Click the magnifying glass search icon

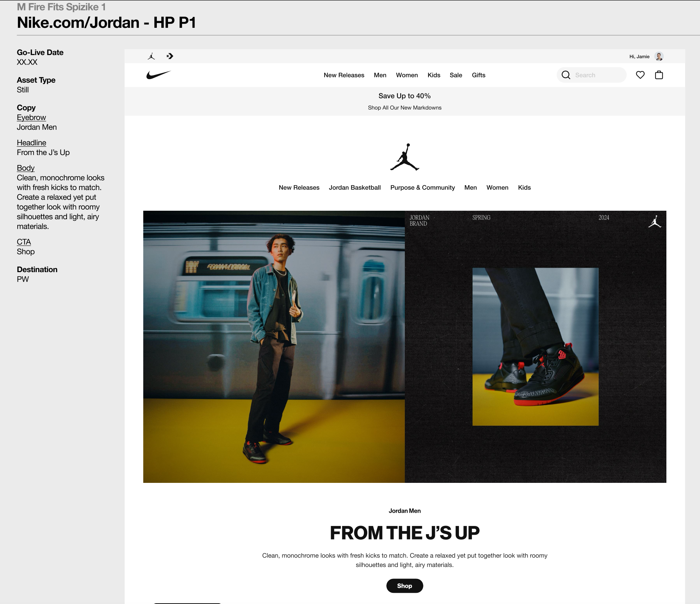pos(566,75)
